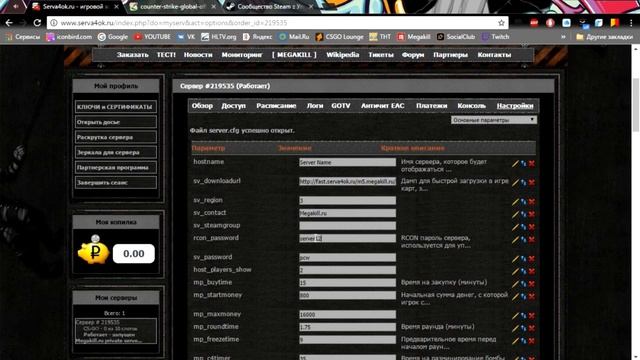This screenshot has height=360, width=640.
Task: Click the Зеркала для сервера button
Action: (x=116, y=152)
